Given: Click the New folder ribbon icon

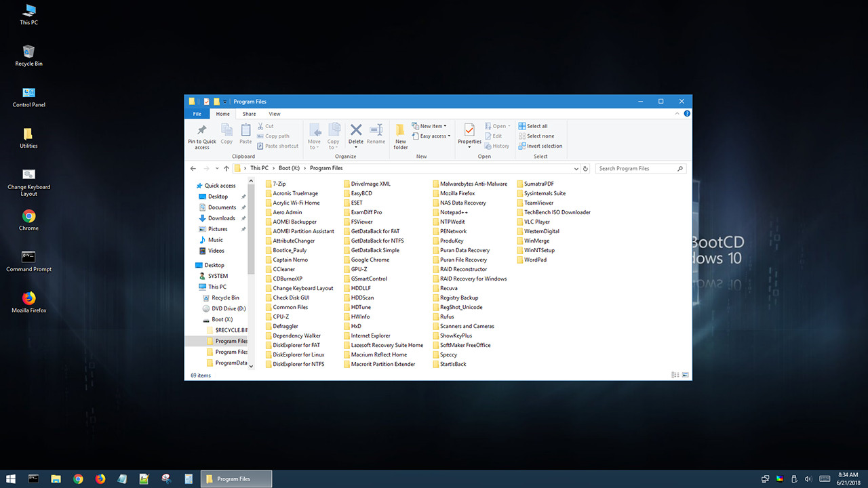Looking at the screenshot, I should (401, 130).
